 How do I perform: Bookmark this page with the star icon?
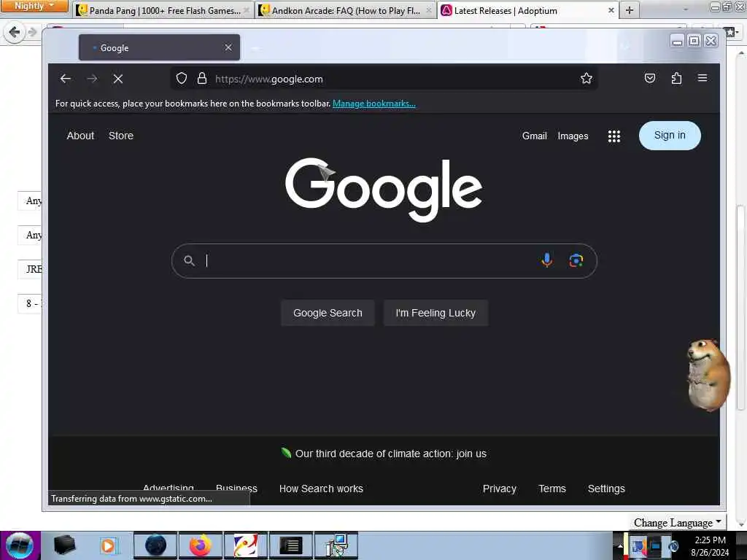587,79
